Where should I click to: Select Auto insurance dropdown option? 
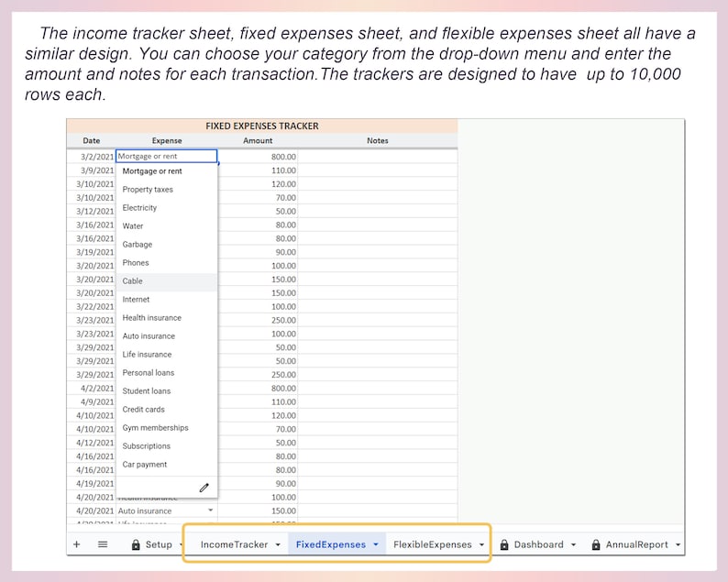(167, 336)
